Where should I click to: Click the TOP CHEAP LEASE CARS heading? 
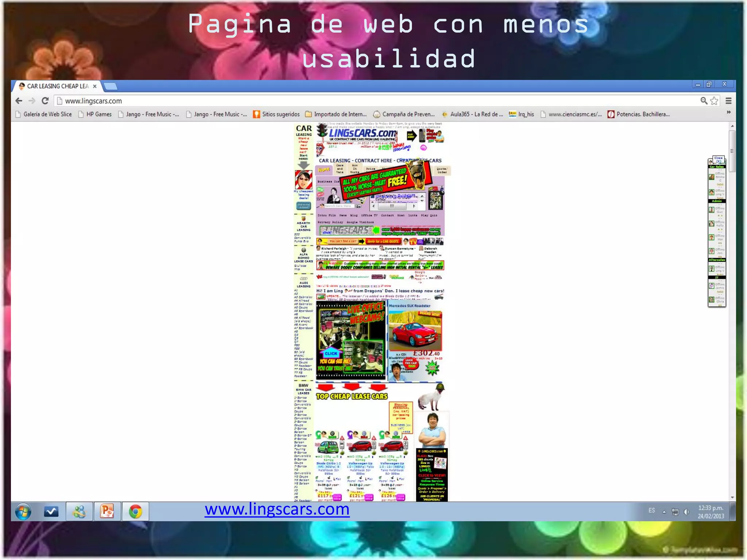pos(352,396)
